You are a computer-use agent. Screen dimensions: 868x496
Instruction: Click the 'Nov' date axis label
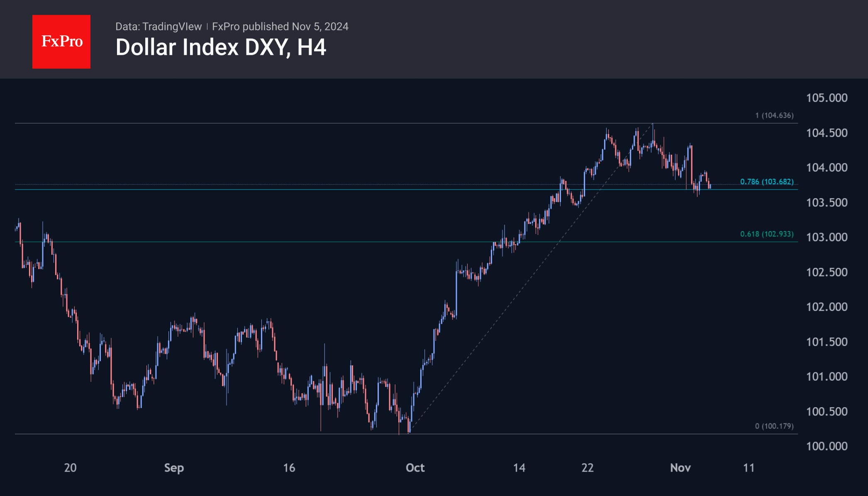point(680,468)
